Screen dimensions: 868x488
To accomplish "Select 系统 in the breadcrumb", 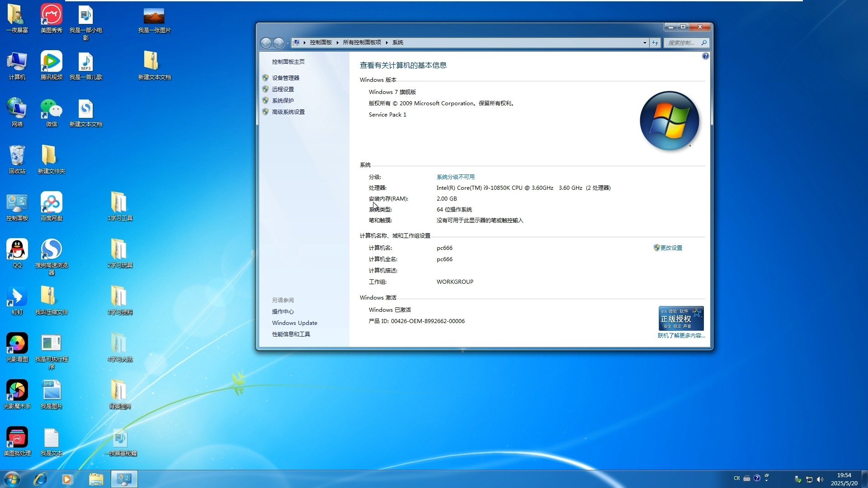I will pyautogui.click(x=398, y=42).
